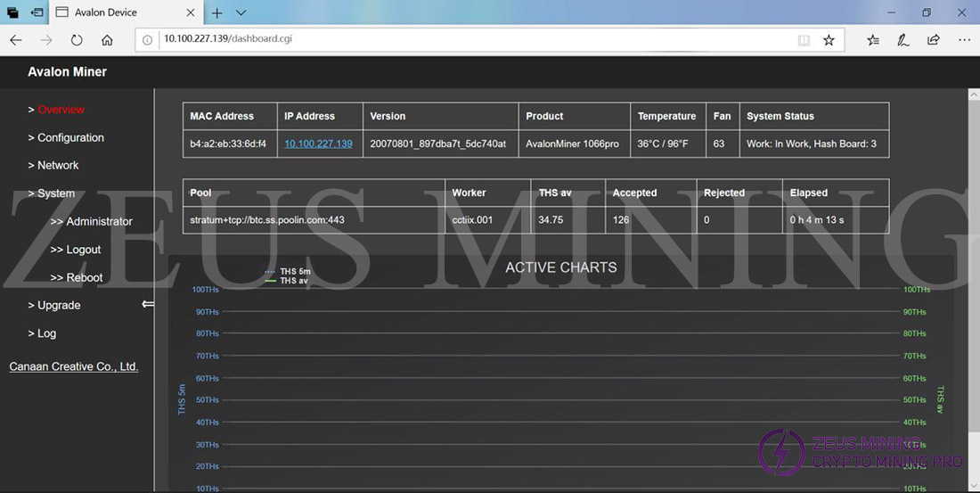Close the Avalon Device tab
The width and height of the screenshot is (980, 493).
(191, 12)
